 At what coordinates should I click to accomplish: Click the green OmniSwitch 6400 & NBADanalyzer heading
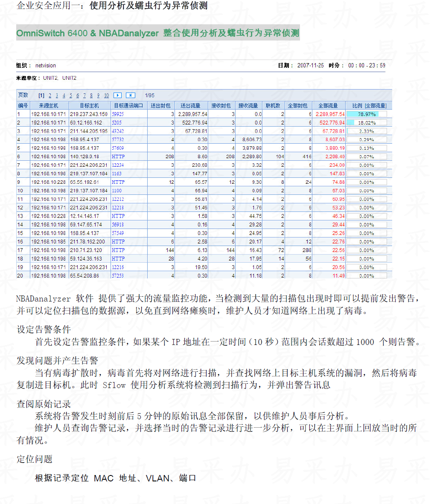pyautogui.click(x=158, y=33)
